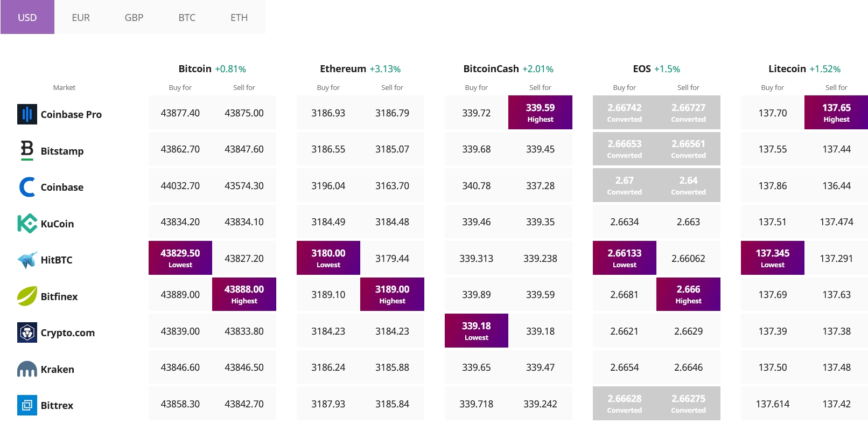
Task: Click the Ethereum column heading
Action: click(x=343, y=68)
